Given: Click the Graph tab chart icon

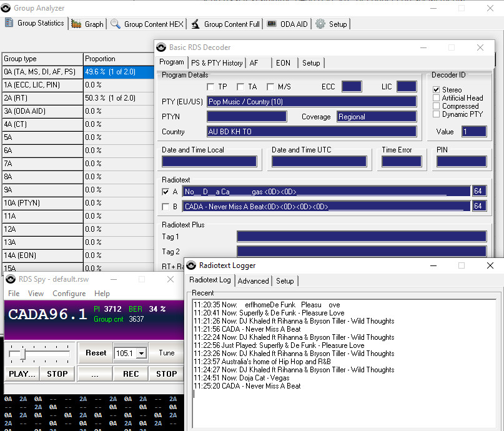Looking at the screenshot, I should tap(76, 24).
